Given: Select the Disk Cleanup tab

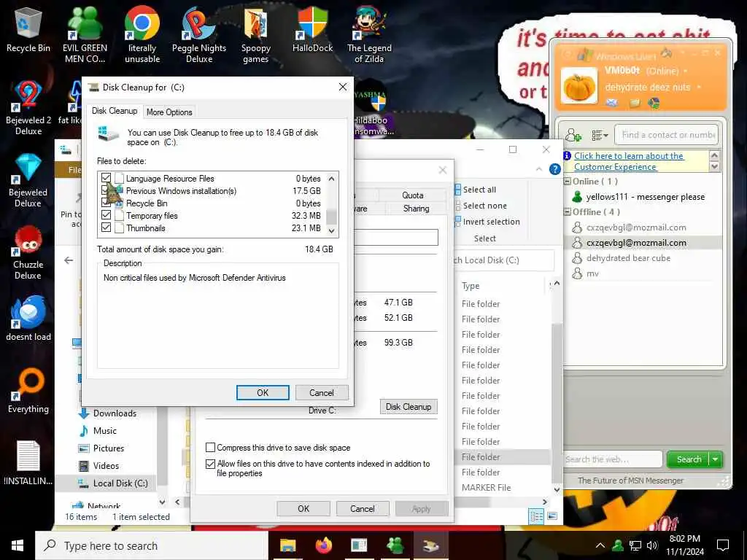Looking at the screenshot, I should pyautogui.click(x=115, y=111).
